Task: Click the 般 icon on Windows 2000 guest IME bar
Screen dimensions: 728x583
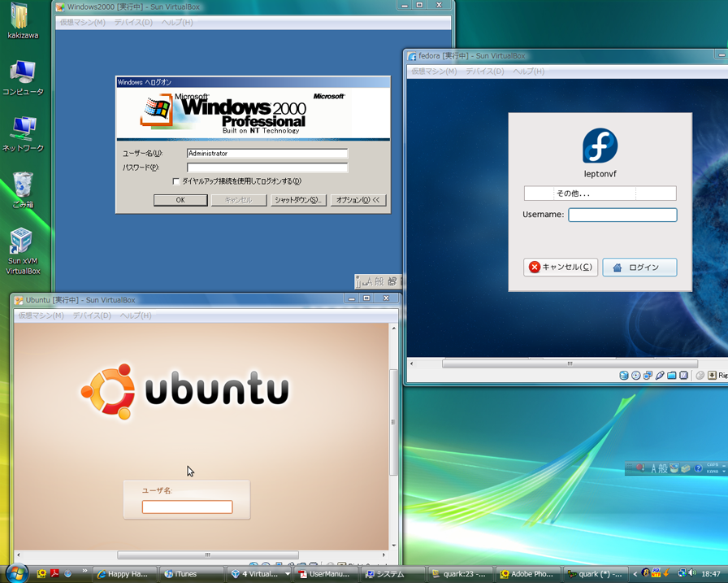Action: click(x=379, y=281)
